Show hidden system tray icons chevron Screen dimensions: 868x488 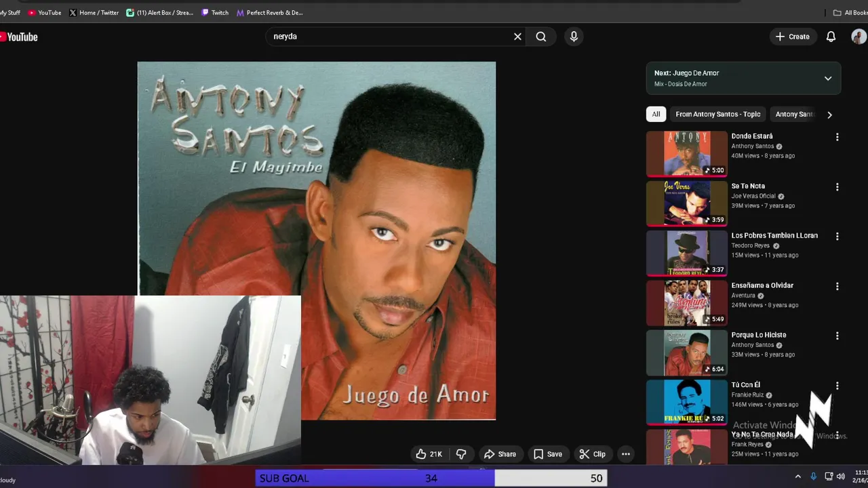[797, 476]
